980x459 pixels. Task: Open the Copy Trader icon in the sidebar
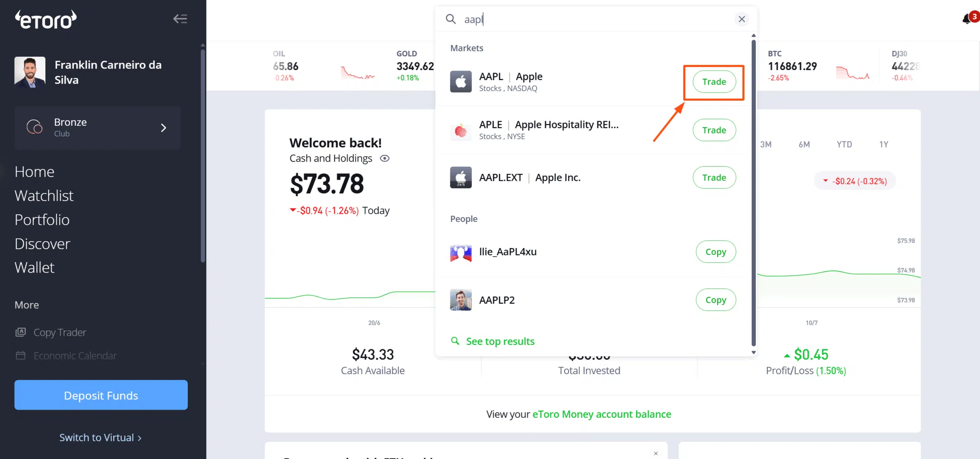(x=20, y=332)
